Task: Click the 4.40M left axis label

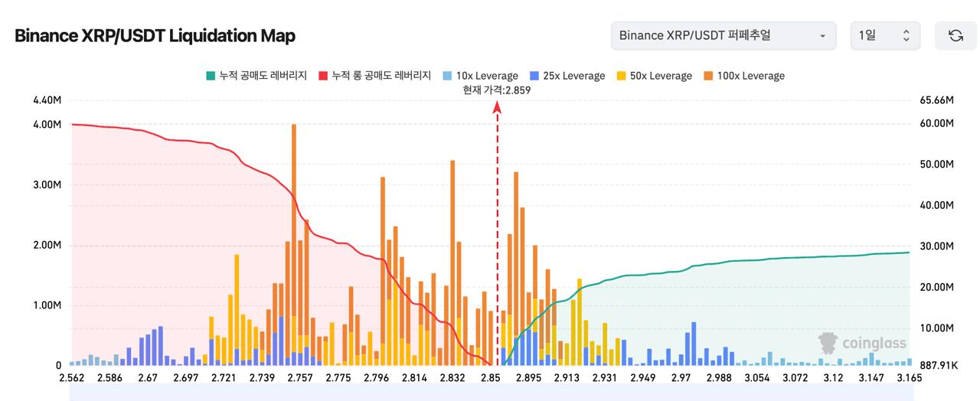Action: click(47, 100)
